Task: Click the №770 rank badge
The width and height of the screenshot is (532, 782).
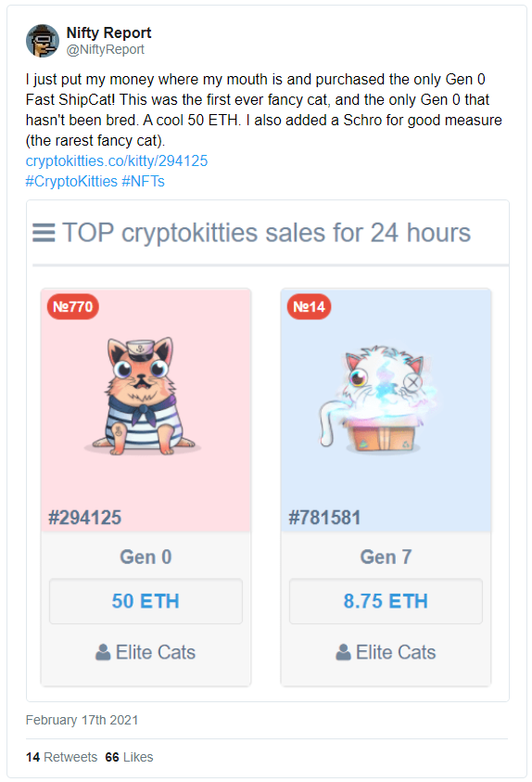Action: (72, 306)
